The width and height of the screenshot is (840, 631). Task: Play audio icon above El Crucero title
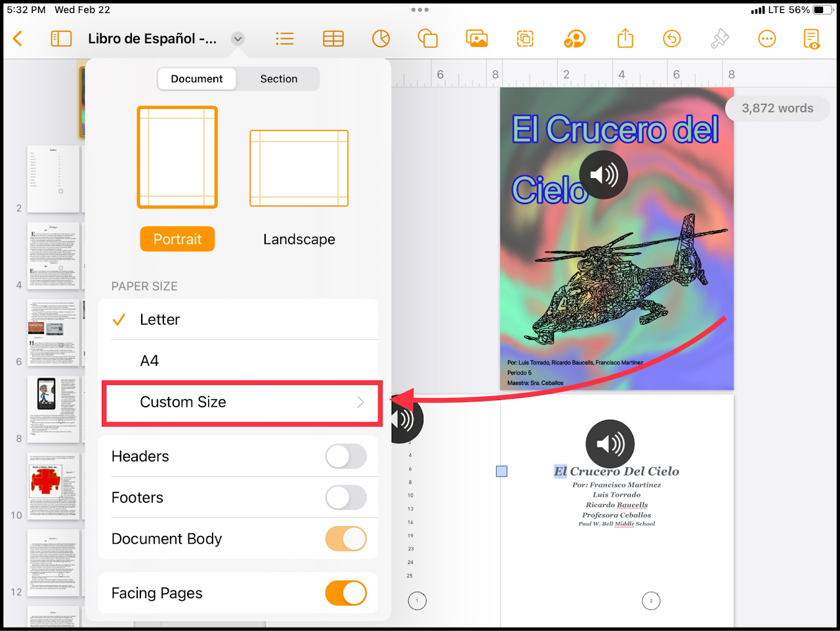click(610, 444)
